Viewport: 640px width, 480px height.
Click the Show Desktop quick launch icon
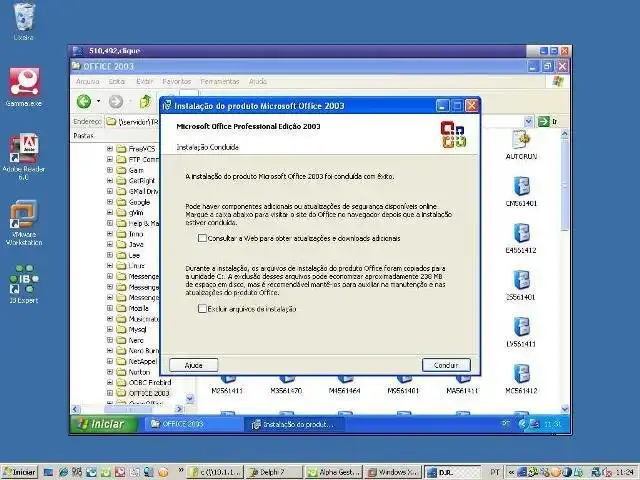click(x=49, y=472)
